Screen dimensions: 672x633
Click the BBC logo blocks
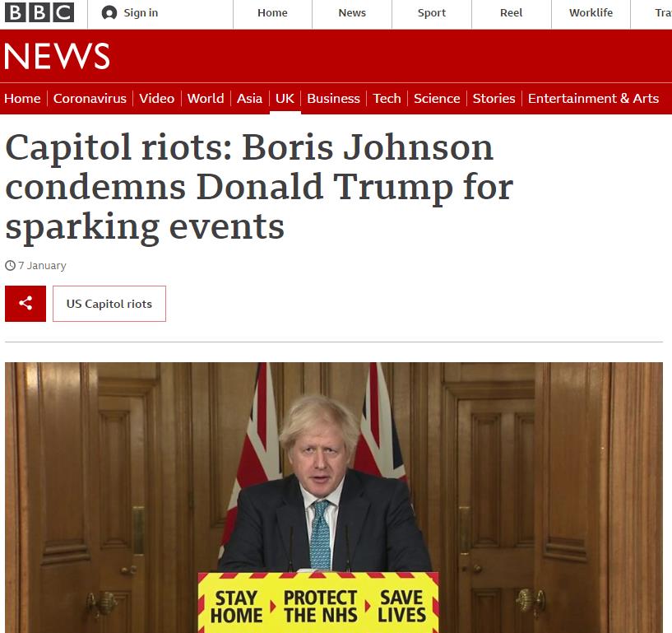coord(39,12)
